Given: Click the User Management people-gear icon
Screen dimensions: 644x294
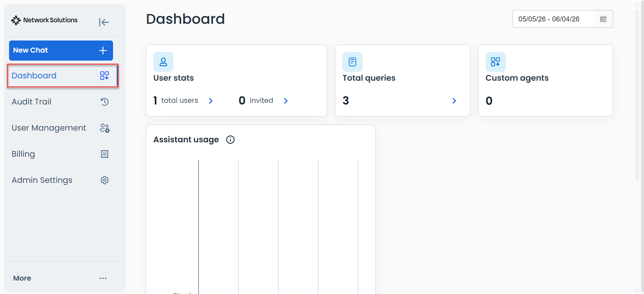Looking at the screenshot, I should coord(105,128).
